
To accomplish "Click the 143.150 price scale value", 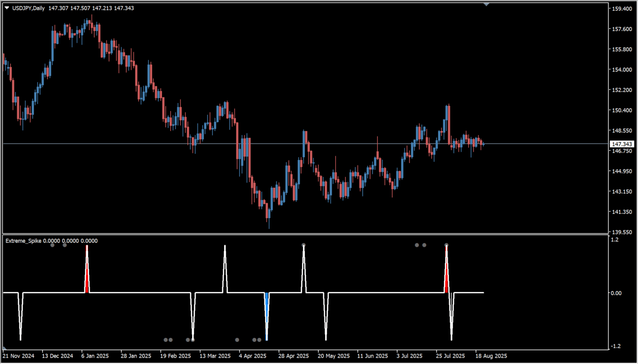I will (x=622, y=191).
